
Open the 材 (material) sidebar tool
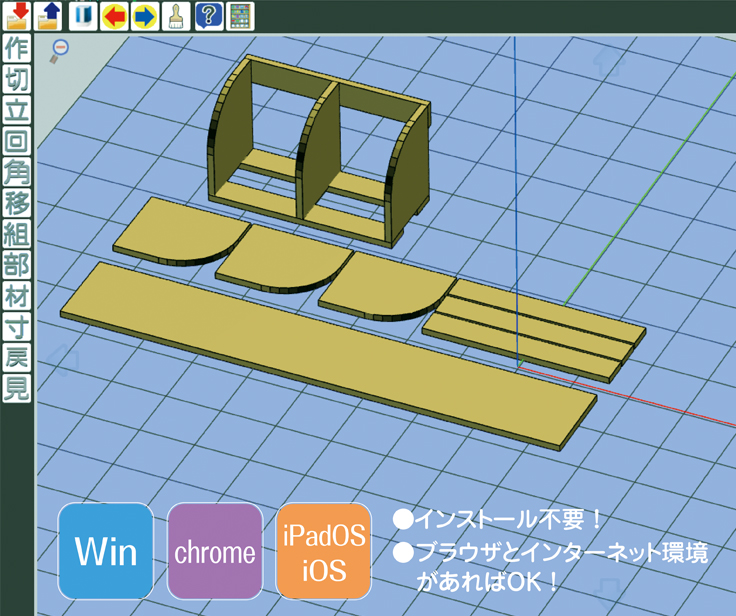point(16,296)
